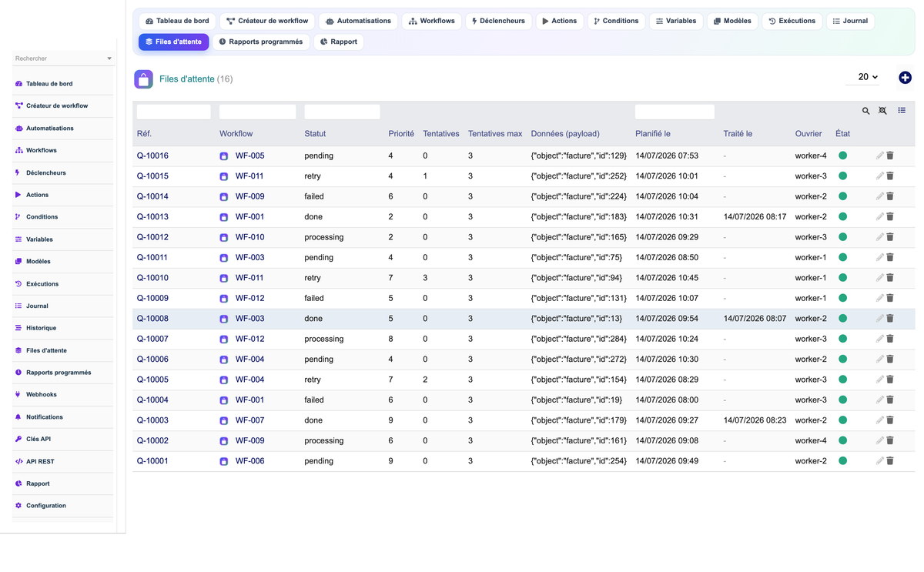
Task: Click workflow icon beside WF-007
Action: click(224, 421)
